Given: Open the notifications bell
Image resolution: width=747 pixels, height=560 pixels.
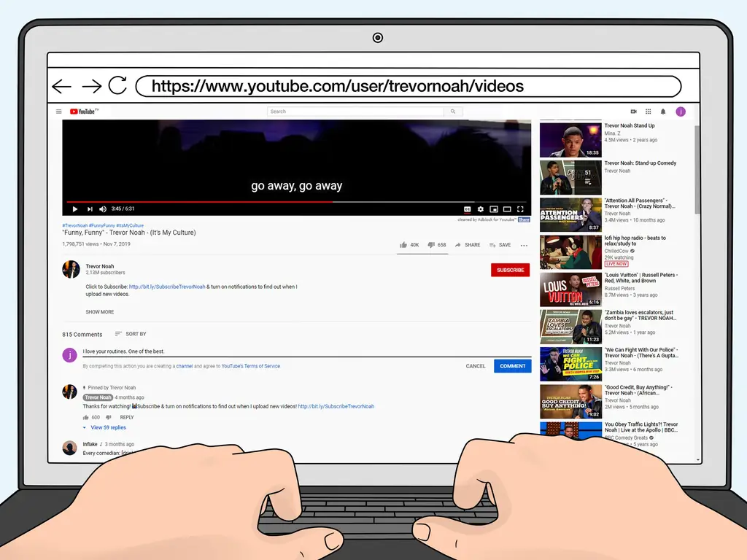Looking at the screenshot, I should pos(662,112).
